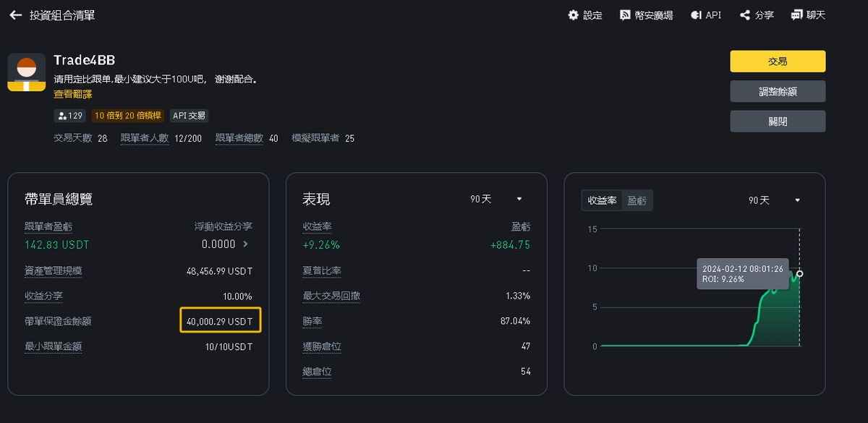
Task: Open chart panel 90天 period dropdown
Action: click(x=774, y=200)
